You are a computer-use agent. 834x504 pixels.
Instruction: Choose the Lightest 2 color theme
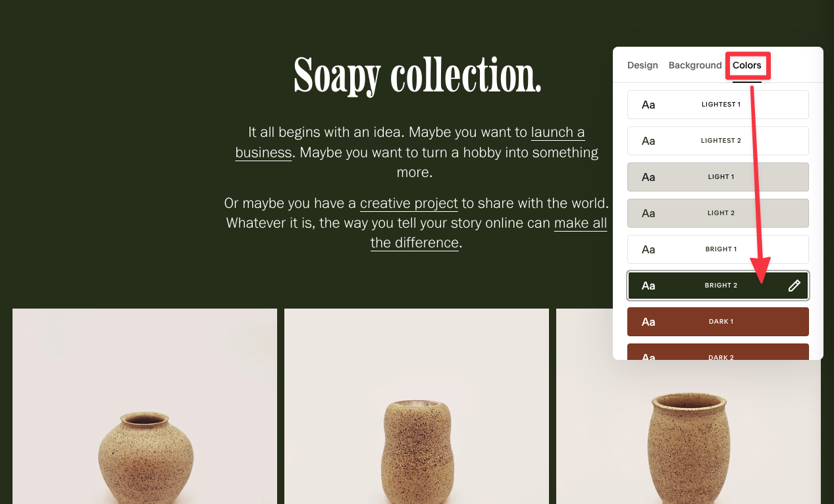pyautogui.click(x=718, y=141)
